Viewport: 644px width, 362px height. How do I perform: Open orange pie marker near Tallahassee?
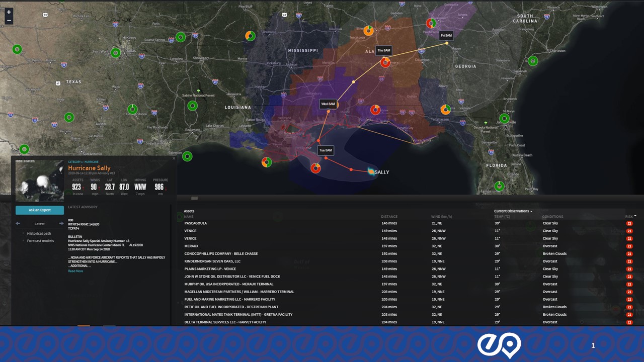[445, 109]
